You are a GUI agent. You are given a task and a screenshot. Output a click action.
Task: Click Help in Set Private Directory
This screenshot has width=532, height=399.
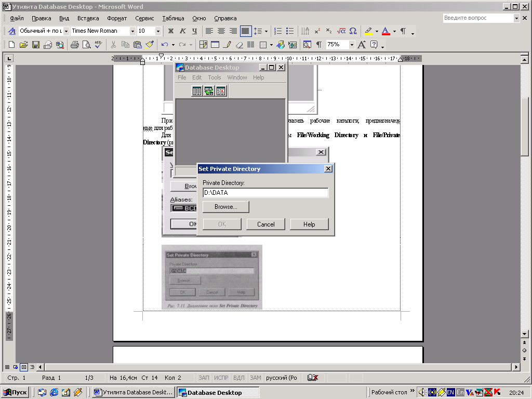pyautogui.click(x=309, y=224)
